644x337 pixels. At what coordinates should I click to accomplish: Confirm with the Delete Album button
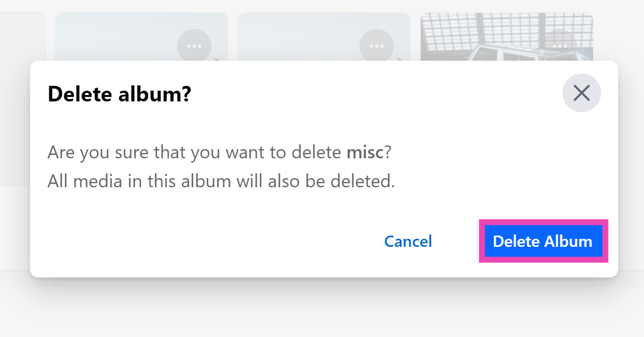point(543,241)
